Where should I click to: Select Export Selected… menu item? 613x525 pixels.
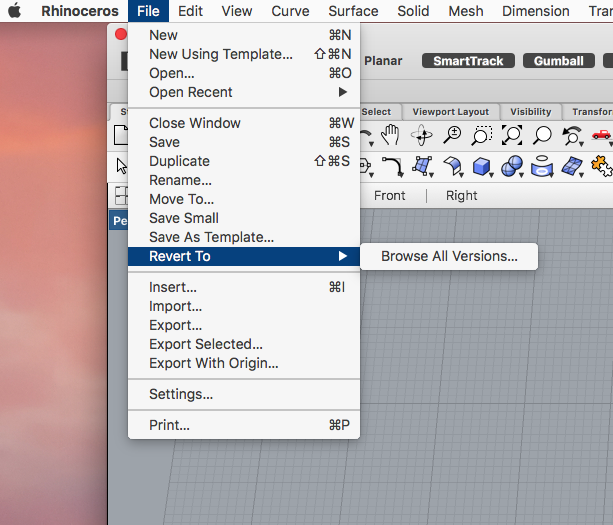tap(244, 344)
